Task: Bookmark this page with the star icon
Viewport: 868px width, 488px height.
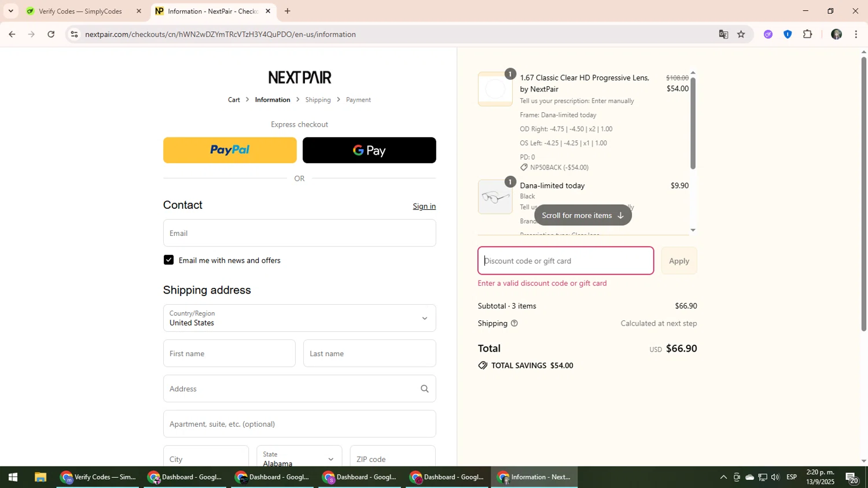Action: tap(741, 34)
